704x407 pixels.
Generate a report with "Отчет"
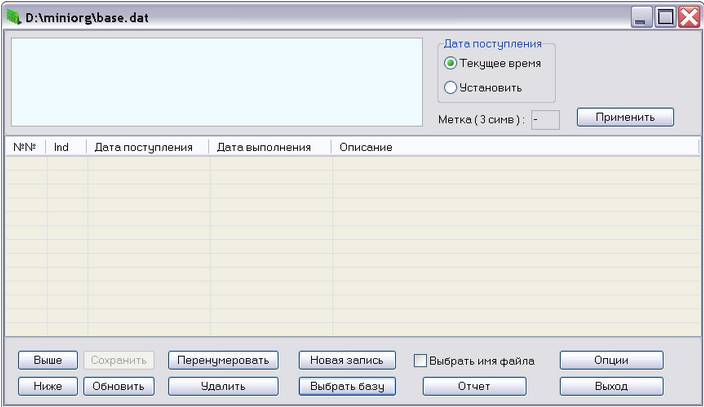click(x=474, y=386)
